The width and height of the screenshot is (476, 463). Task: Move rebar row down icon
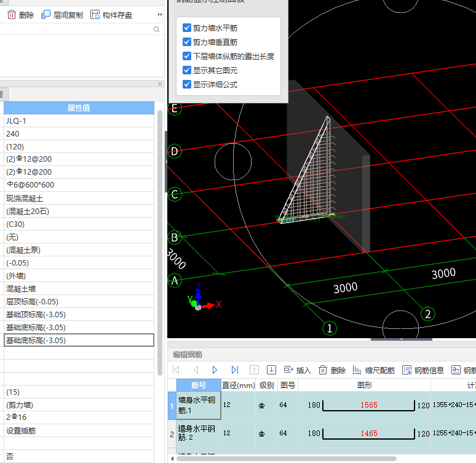pos(271,370)
